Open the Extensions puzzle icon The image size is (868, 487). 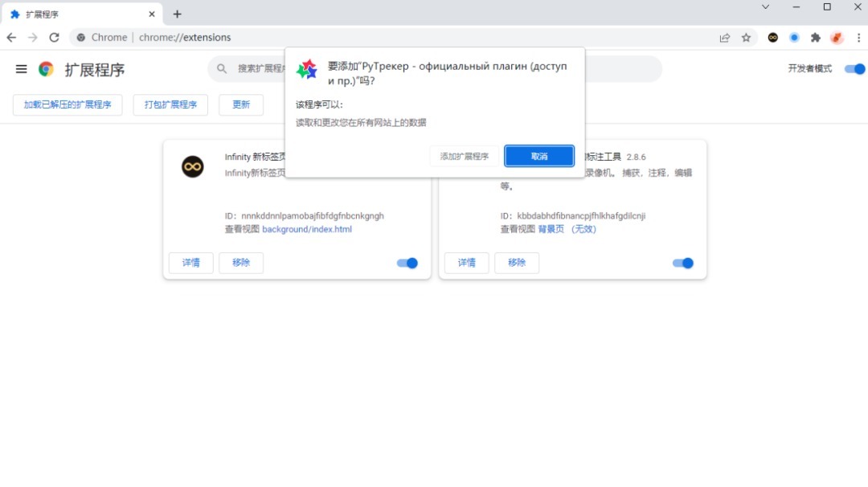pos(816,38)
